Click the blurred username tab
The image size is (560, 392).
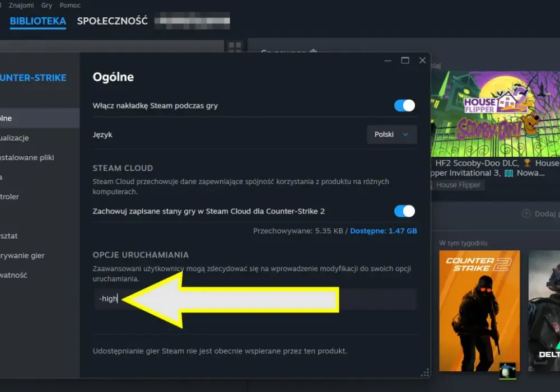pyautogui.click(x=192, y=21)
